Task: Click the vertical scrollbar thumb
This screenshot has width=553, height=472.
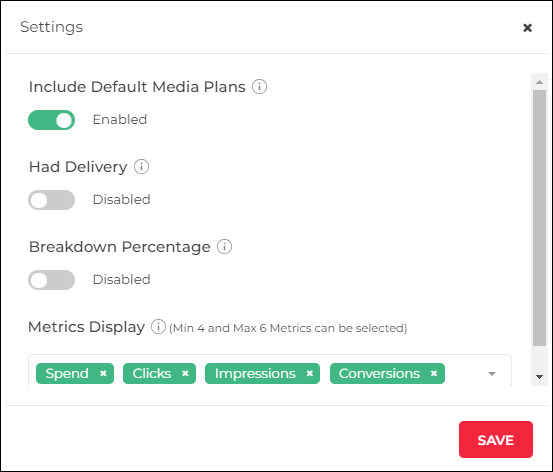Action: [539, 218]
